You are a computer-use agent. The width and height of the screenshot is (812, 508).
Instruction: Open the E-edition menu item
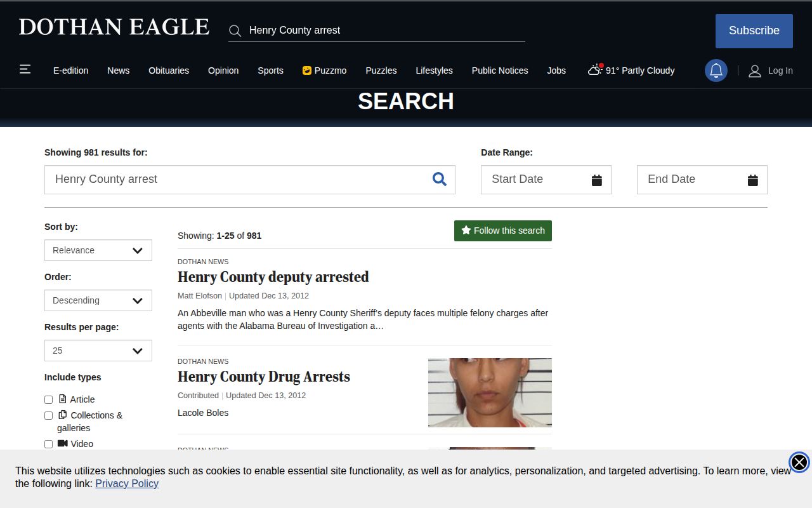(x=71, y=70)
